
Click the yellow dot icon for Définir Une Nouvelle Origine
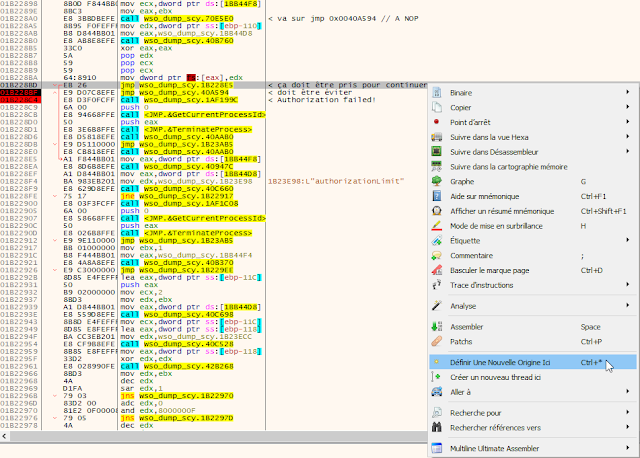pyautogui.click(x=436, y=362)
